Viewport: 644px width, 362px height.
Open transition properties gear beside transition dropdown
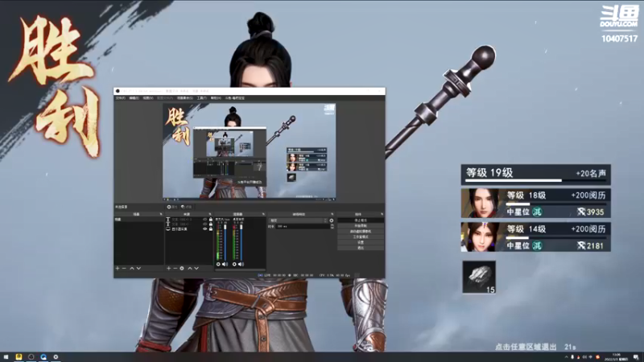(x=332, y=220)
